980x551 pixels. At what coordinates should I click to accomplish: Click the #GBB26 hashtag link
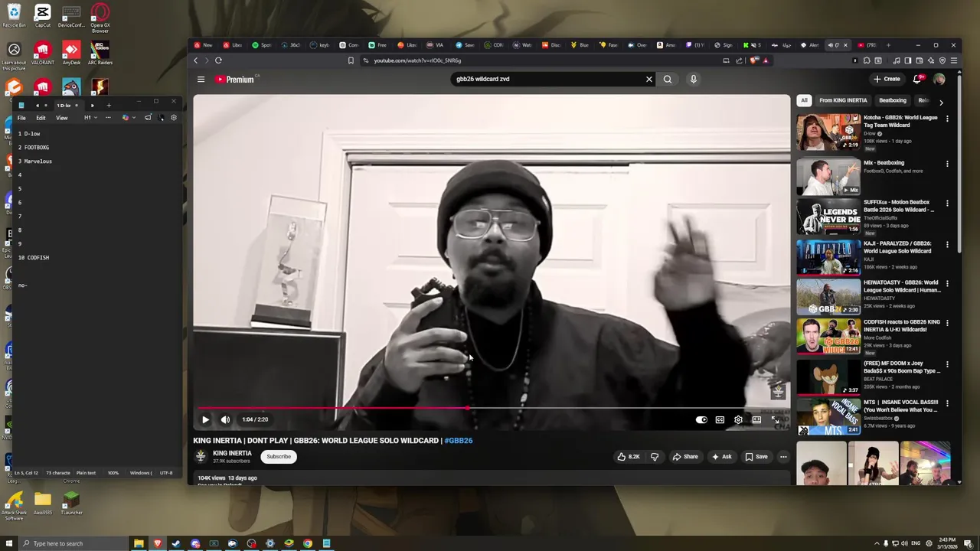(459, 441)
